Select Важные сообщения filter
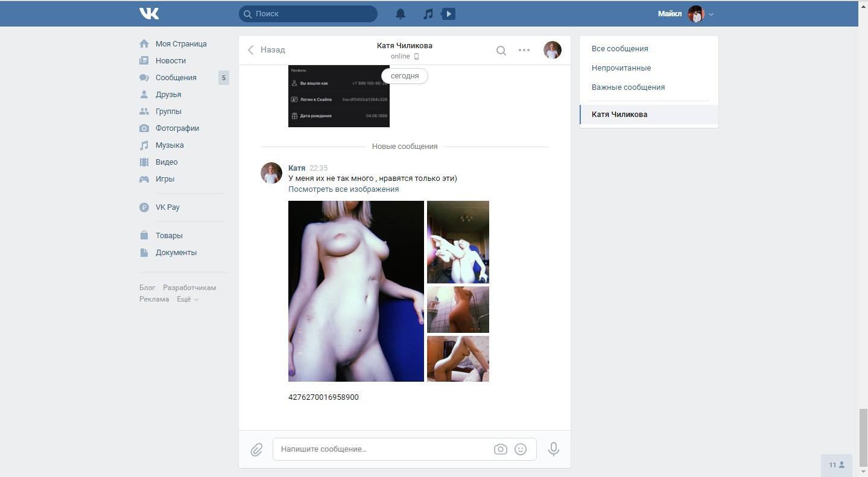868x477 pixels. click(x=628, y=87)
